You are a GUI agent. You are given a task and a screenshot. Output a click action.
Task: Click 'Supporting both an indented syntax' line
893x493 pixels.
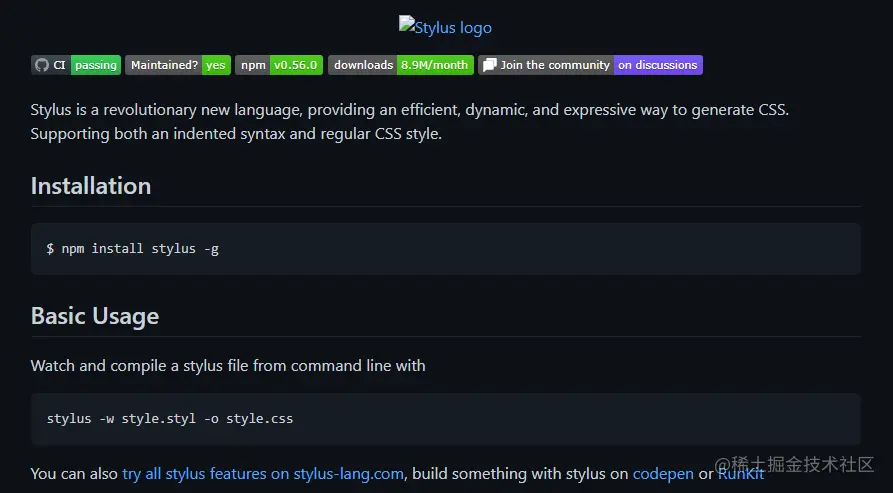point(236,134)
